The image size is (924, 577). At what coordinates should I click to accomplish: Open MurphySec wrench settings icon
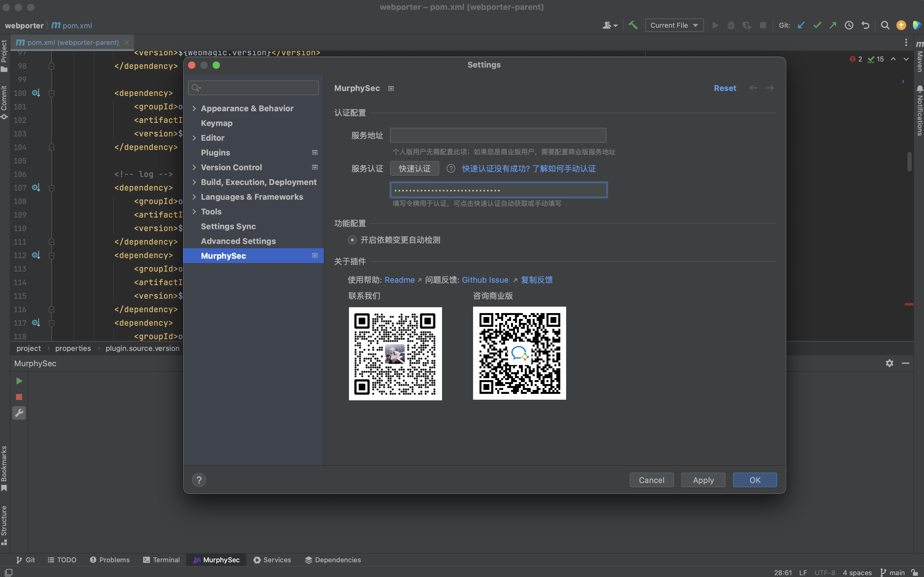(19, 413)
